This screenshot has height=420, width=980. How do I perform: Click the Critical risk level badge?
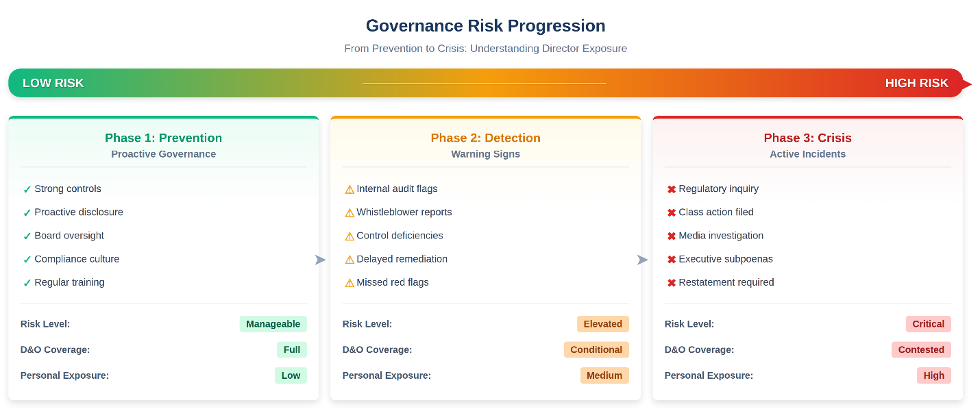(x=928, y=324)
